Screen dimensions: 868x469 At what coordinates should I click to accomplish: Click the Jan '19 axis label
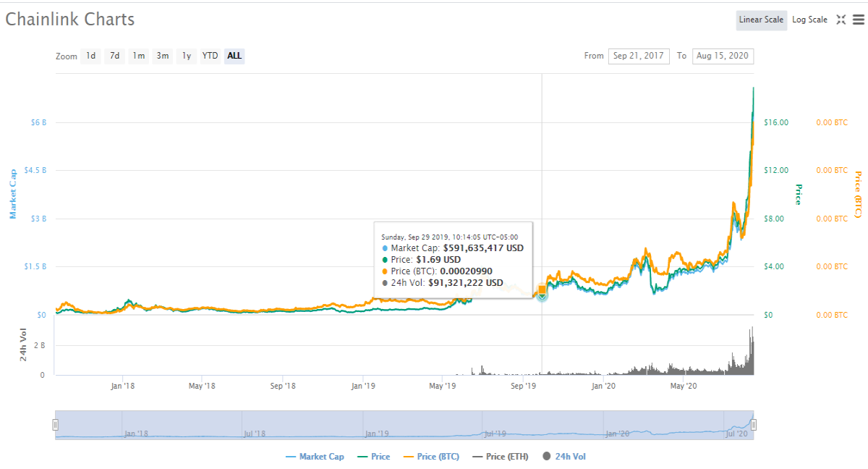362,386
